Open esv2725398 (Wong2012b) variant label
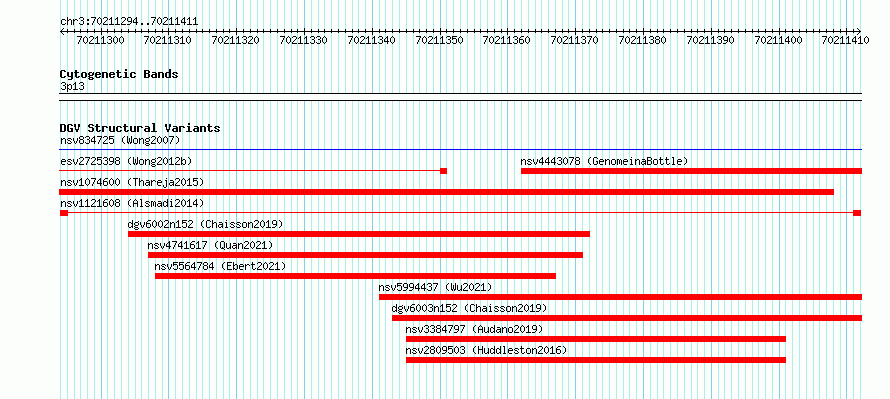Viewport: 890px width, 399px height. coord(126,161)
